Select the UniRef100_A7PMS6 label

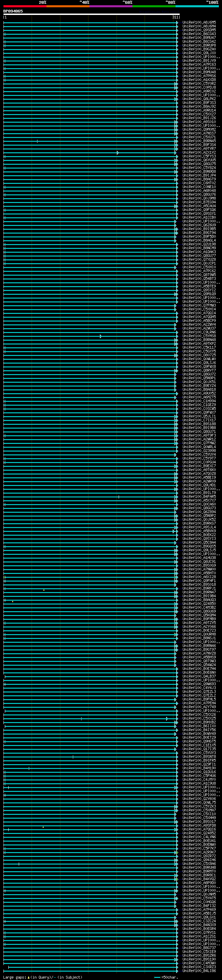199,76
